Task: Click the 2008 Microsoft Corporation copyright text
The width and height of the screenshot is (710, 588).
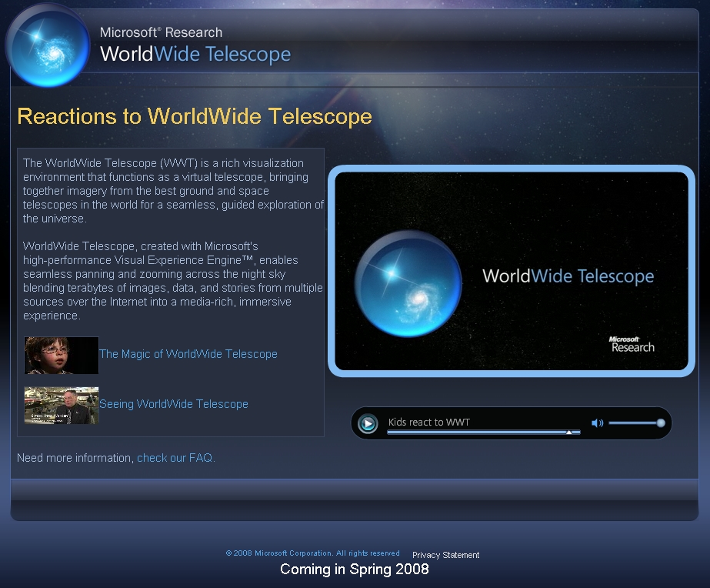Action: pyautogui.click(x=312, y=553)
